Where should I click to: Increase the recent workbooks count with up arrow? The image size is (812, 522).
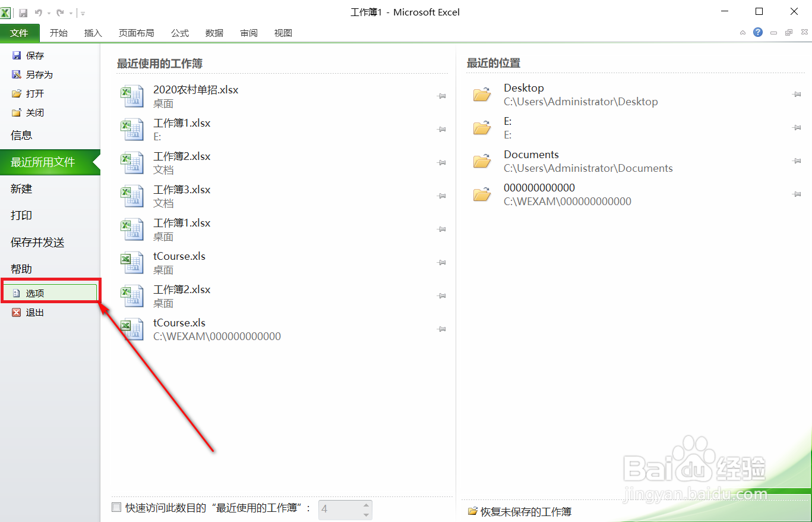click(366, 505)
